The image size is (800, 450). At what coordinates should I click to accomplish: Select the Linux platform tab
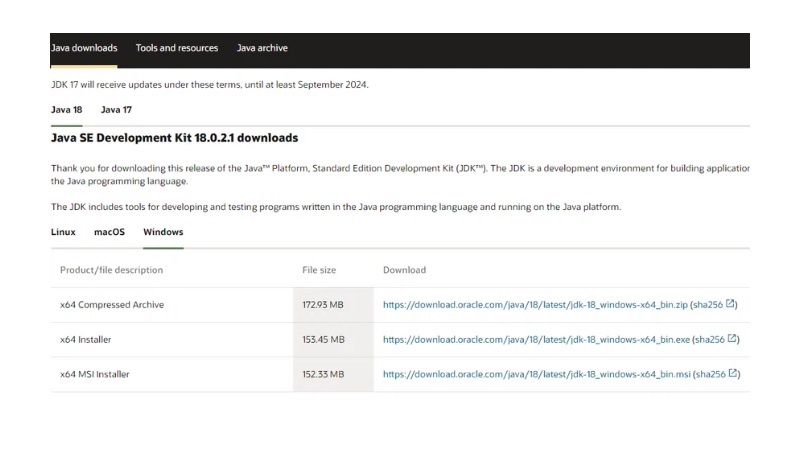[x=63, y=232]
